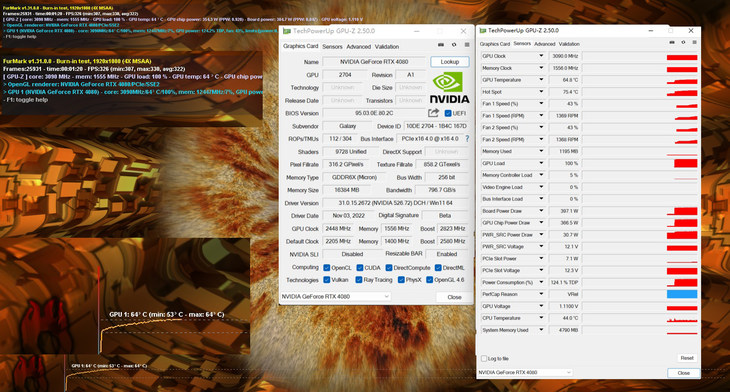
Task: Expand the GPU Clock sensor dropdown arrow
Action: (x=541, y=56)
